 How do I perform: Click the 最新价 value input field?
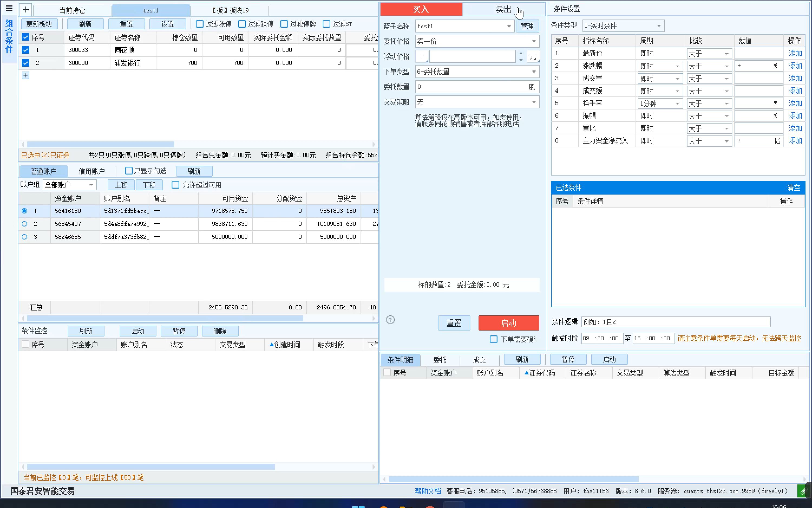click(759, 53)
